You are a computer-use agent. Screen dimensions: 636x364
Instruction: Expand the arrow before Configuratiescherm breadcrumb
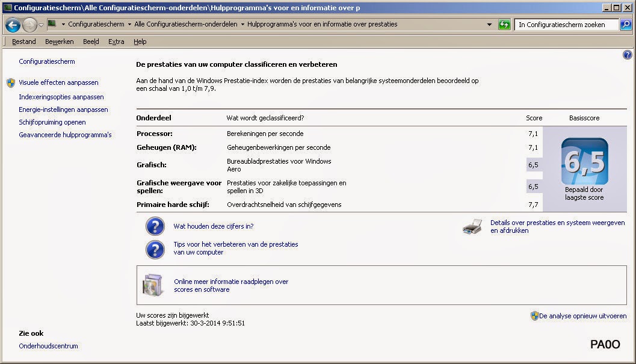pos(63,24)
